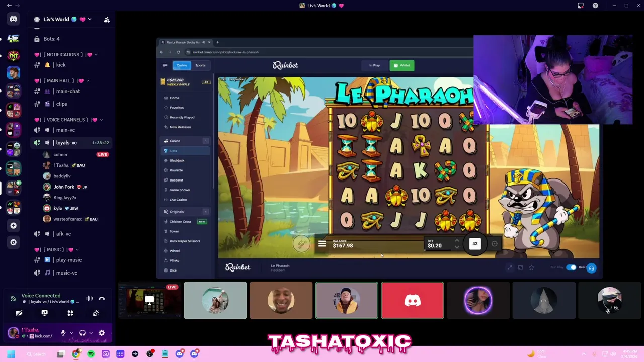This screenshot has height=362, width=644.
Task: Open Rainbet support headset icon
Action: [591, 268]
